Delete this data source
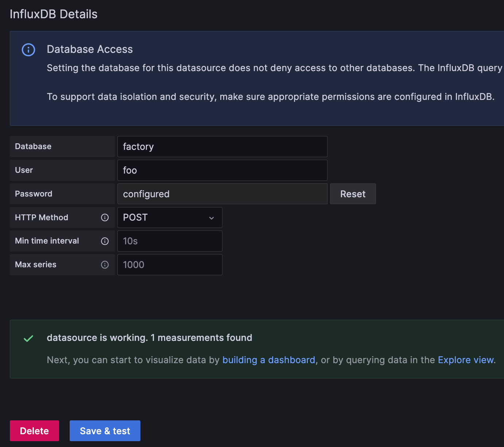This screenshot has height=447, width=504. [x=34, y=431]
